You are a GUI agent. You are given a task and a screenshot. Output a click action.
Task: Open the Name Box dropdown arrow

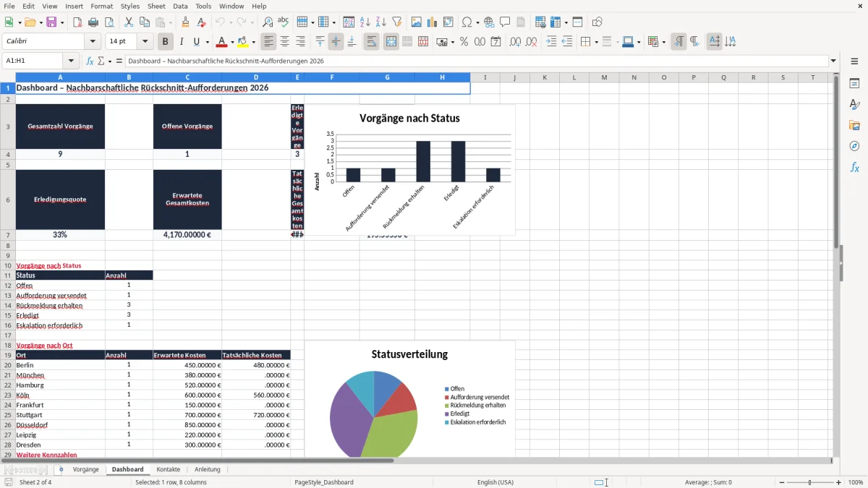pos(71,61)
